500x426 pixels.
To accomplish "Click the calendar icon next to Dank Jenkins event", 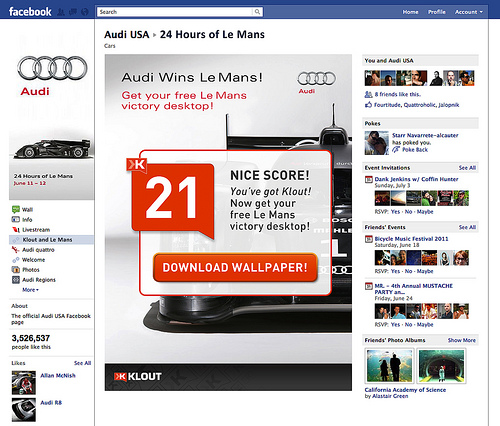I will [x=369, y=180].
